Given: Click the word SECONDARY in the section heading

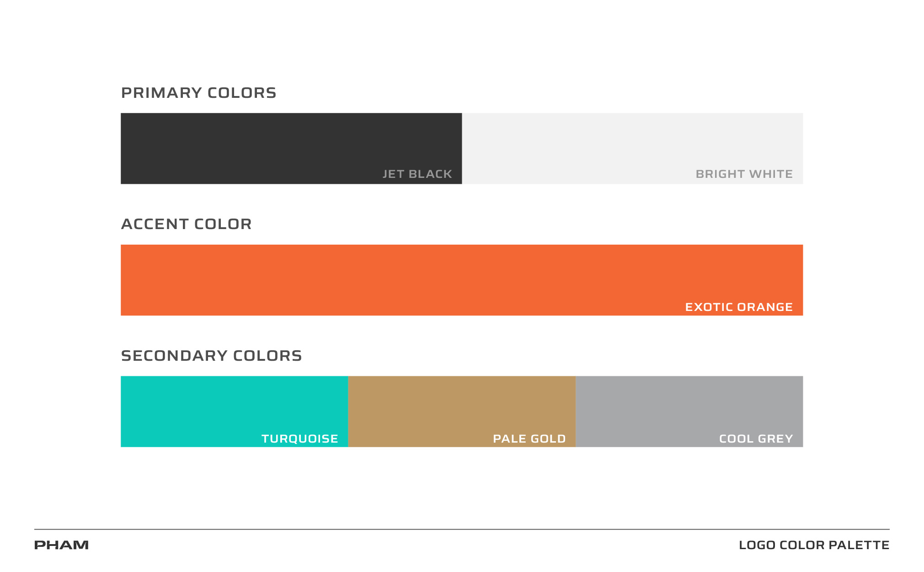Looking at the screenshot, I should tap(174, 356).
